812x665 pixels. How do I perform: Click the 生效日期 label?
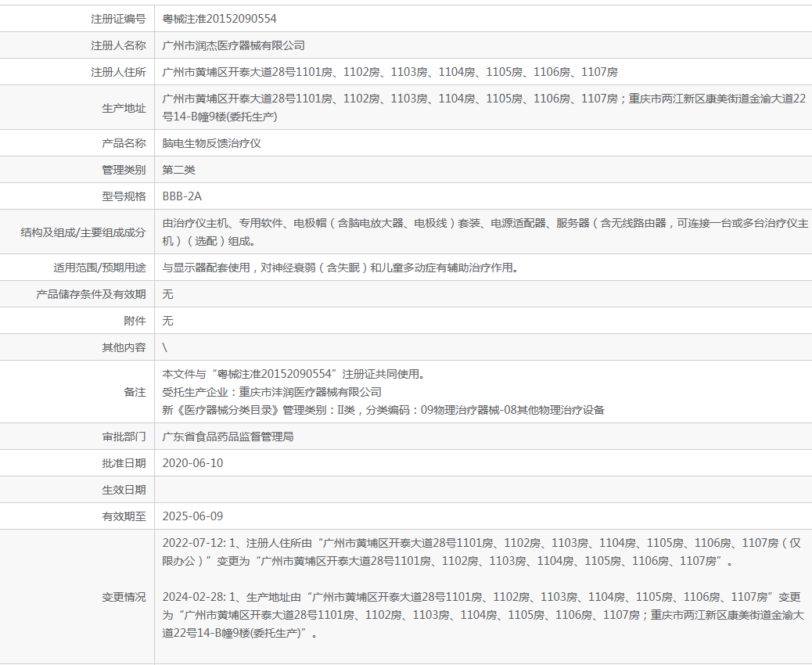coord(124,490)
